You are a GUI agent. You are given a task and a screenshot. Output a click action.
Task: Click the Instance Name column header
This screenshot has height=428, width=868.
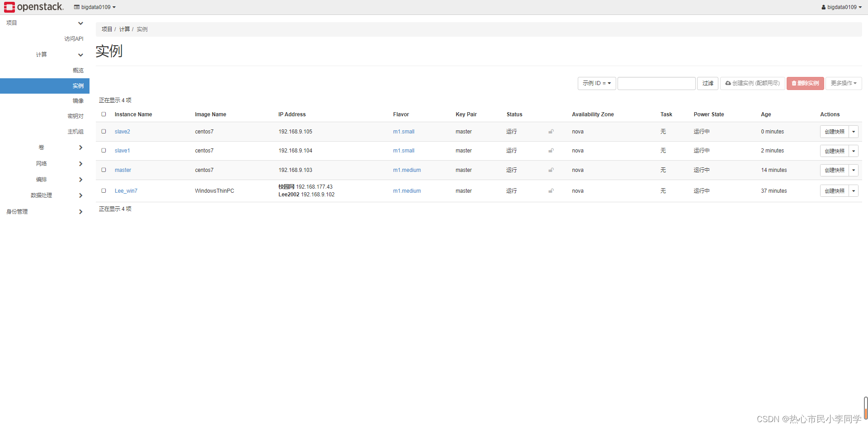133,114
